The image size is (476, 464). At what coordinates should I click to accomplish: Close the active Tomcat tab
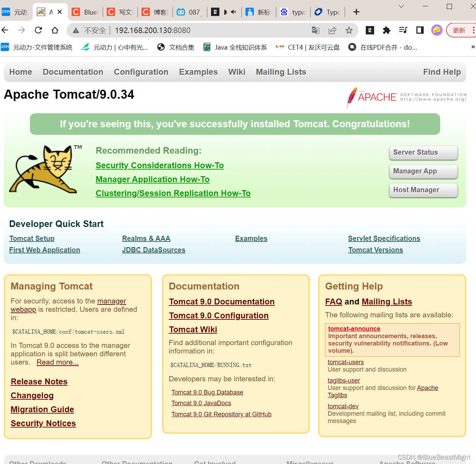point(60,12)
